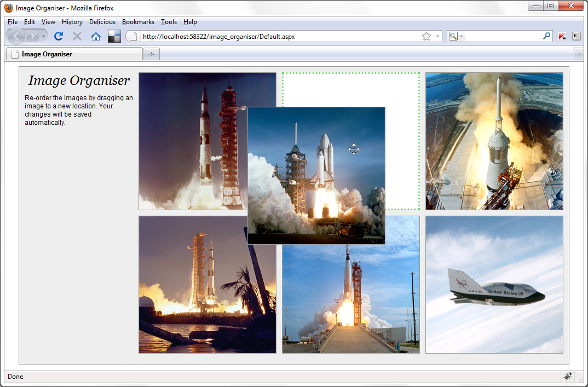Go back with the Back arrow button

pos(16,36)
